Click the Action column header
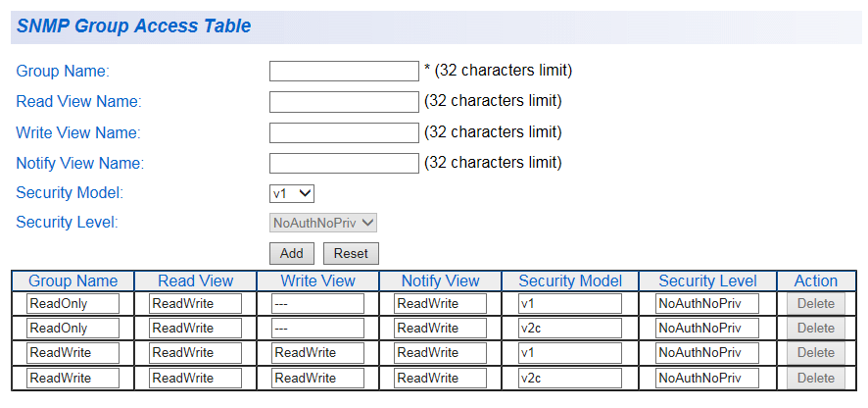Viewport: 868px width, 408px height. coord(816,281)
